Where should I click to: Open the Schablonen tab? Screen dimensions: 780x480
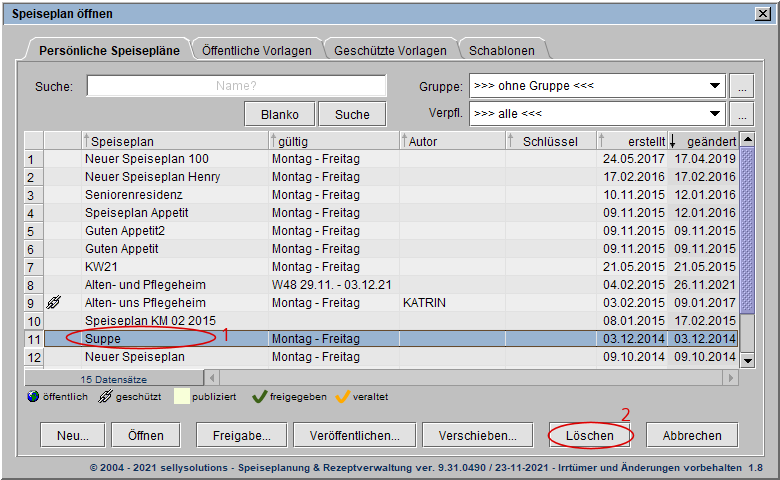click(503, 50)
